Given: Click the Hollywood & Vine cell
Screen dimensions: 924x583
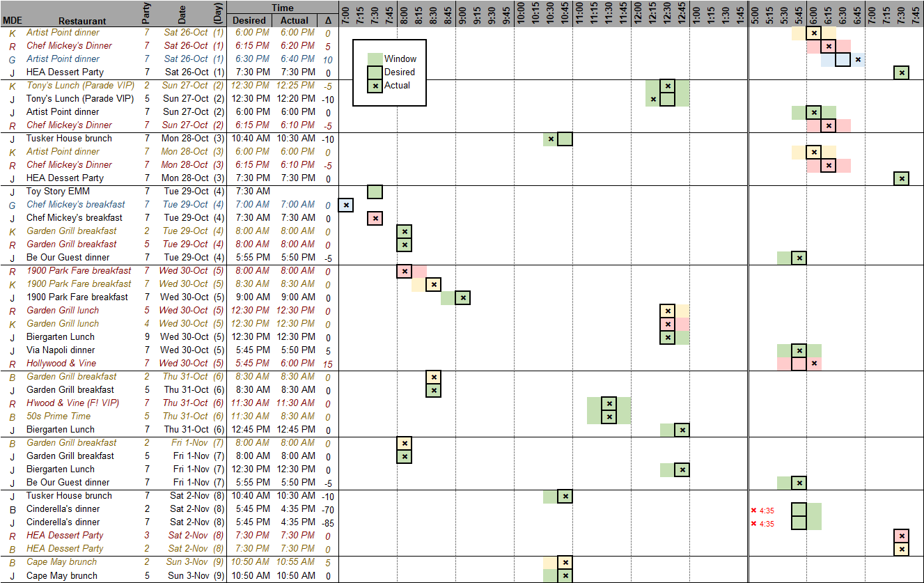Looking at the screenshot, I should tap(61, 364).
